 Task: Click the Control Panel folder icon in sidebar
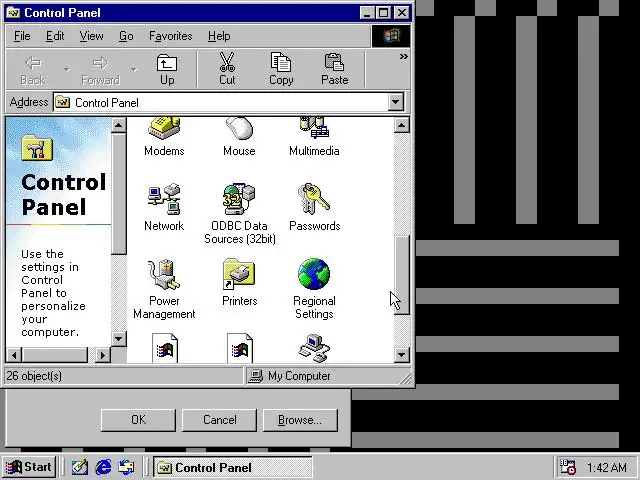click(37, 148)
